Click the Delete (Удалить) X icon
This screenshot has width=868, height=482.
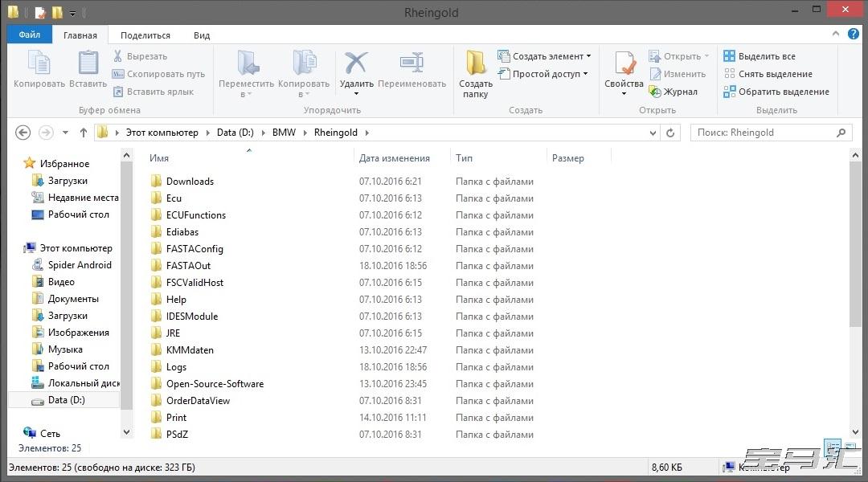pyautogui.click(x=356, y=63)
